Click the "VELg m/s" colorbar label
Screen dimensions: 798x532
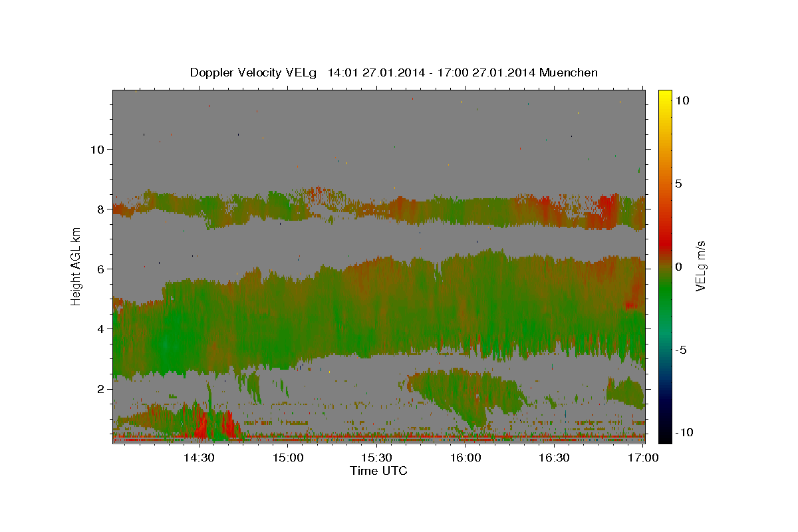tap(700, 266)
